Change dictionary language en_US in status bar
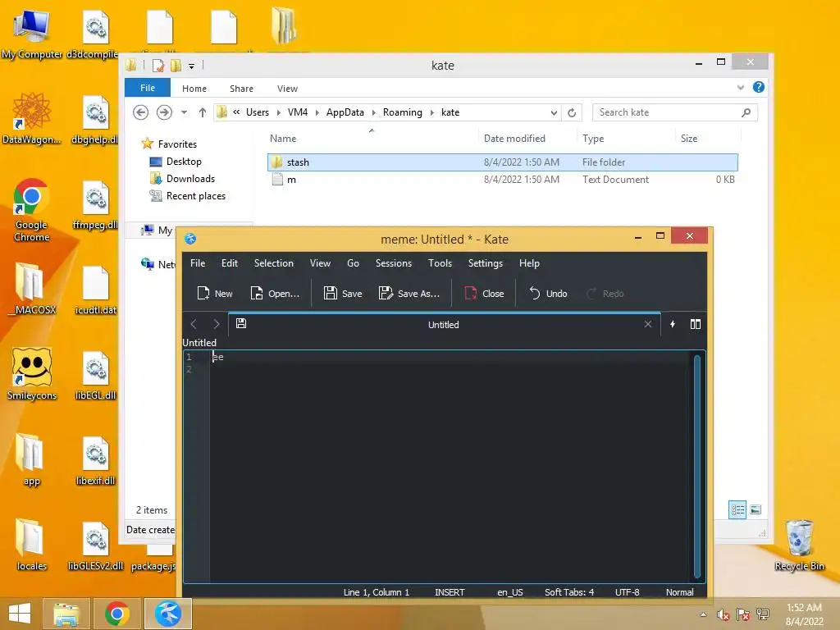Viewport: 840px width, 630px height. (x=510, y=592)
